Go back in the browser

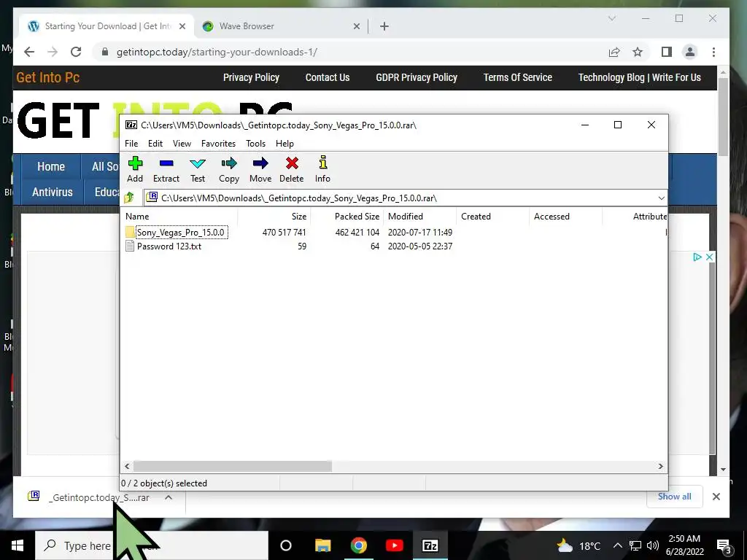(29, 52)
